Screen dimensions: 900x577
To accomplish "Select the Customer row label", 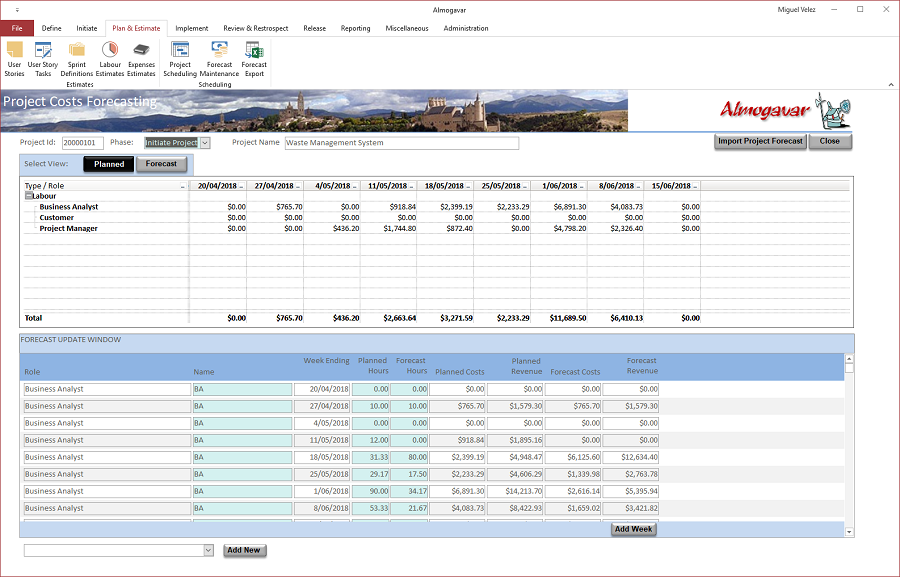I will click(56, 218).
